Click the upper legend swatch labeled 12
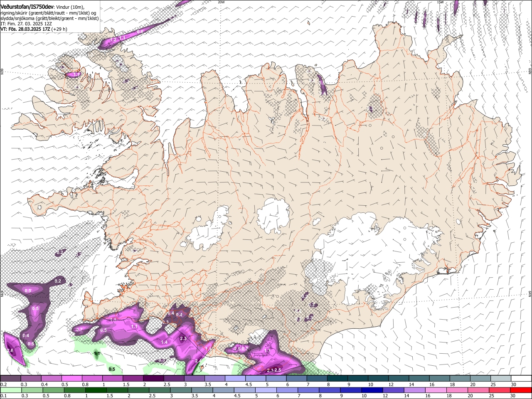 point(399,379)
